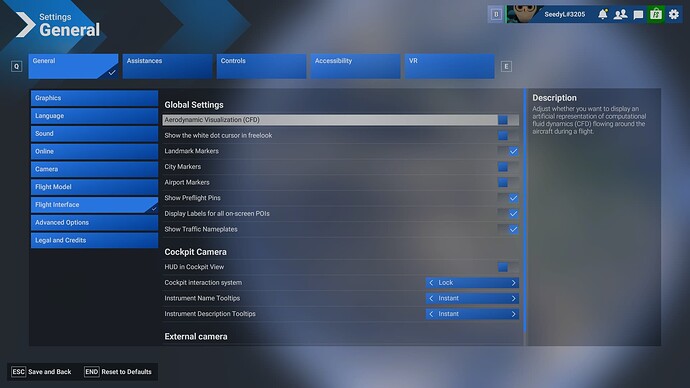
Task: Toggle Aerodynamic Visualization (CFD)
Action: point(508,120)
